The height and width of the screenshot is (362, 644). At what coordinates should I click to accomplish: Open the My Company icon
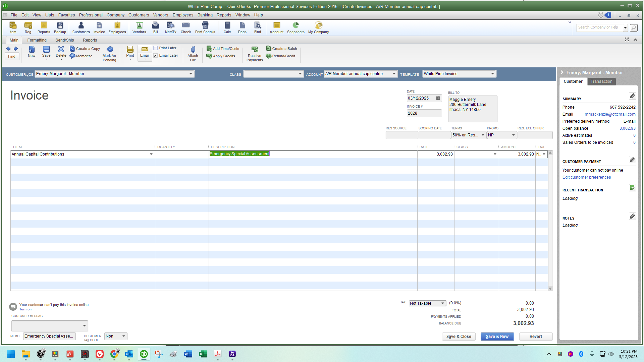pos(318,27)
